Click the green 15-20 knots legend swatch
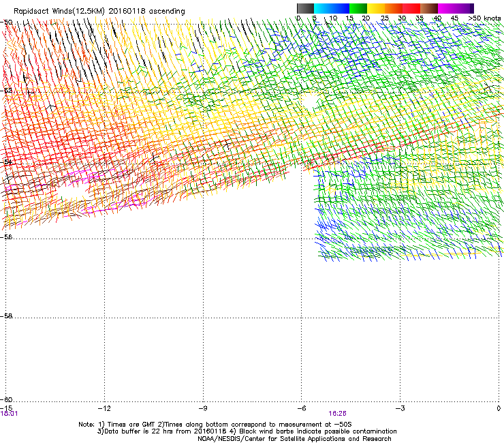The image size is (504, 443). click(x=358, y=8)
